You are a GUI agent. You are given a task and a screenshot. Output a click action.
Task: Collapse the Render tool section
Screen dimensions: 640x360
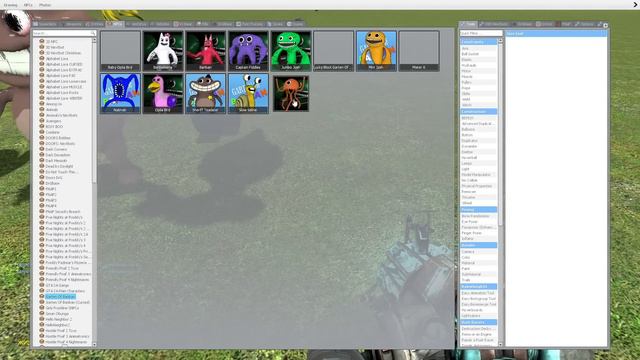(478, 245)
